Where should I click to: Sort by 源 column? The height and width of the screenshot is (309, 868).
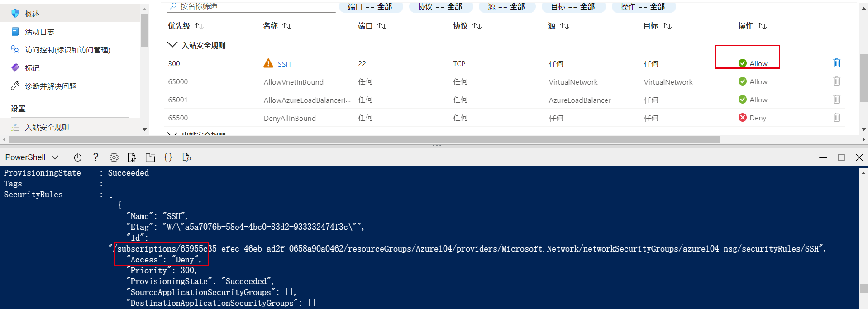(558, 26)
